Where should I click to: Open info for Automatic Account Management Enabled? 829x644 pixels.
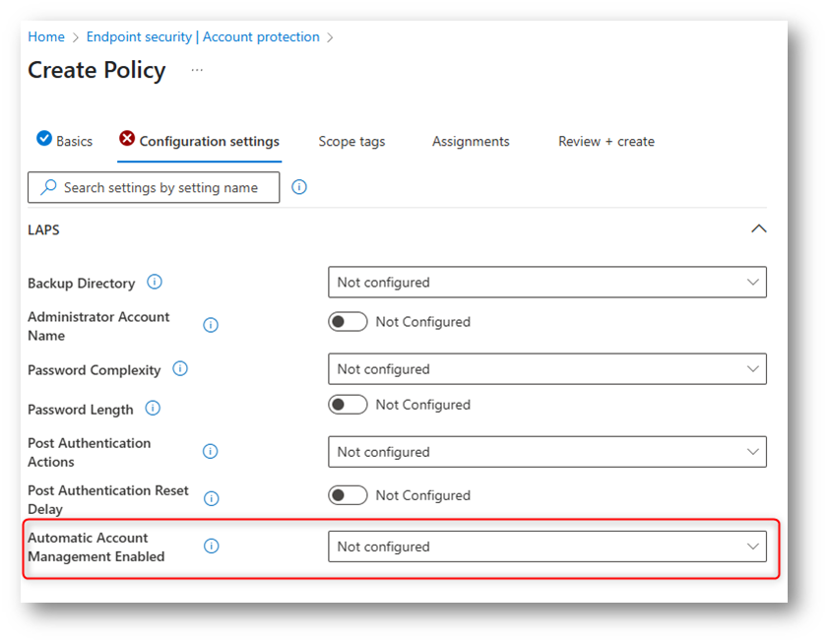211,547
